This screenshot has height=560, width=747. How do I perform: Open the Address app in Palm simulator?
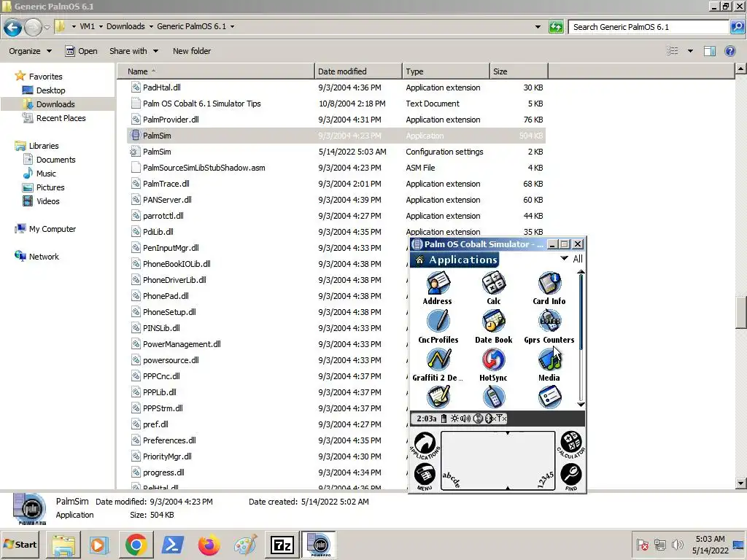[438, 288]
